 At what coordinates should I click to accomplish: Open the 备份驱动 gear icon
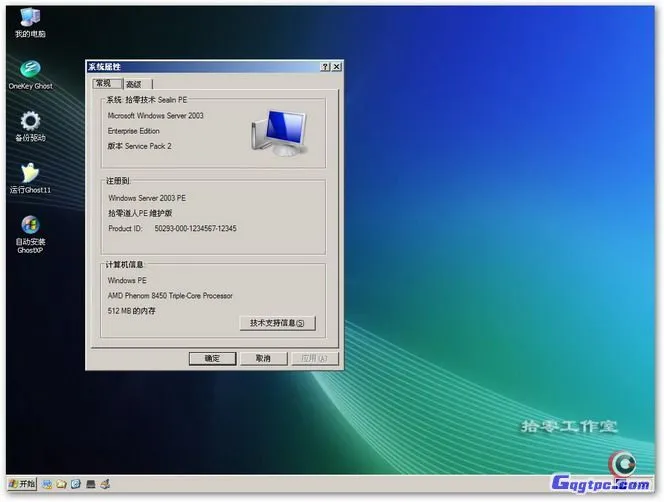click(x=30, y=126)
